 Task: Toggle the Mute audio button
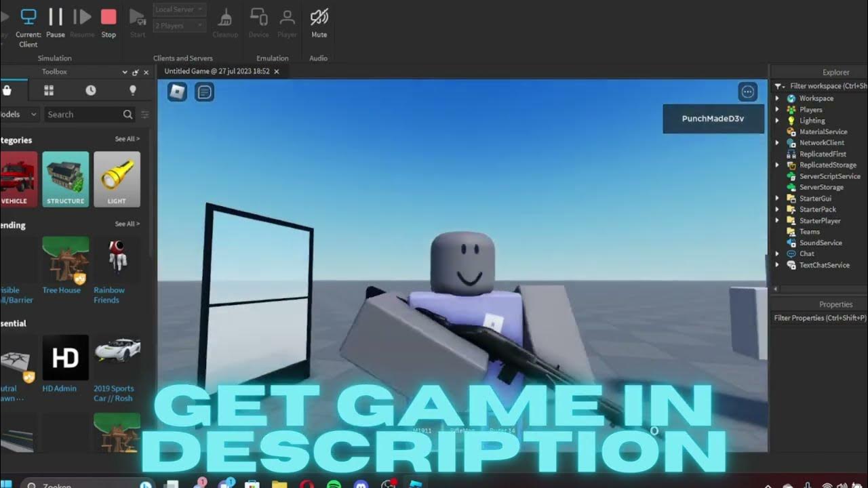pyautogui.click(x=319, y=22)
